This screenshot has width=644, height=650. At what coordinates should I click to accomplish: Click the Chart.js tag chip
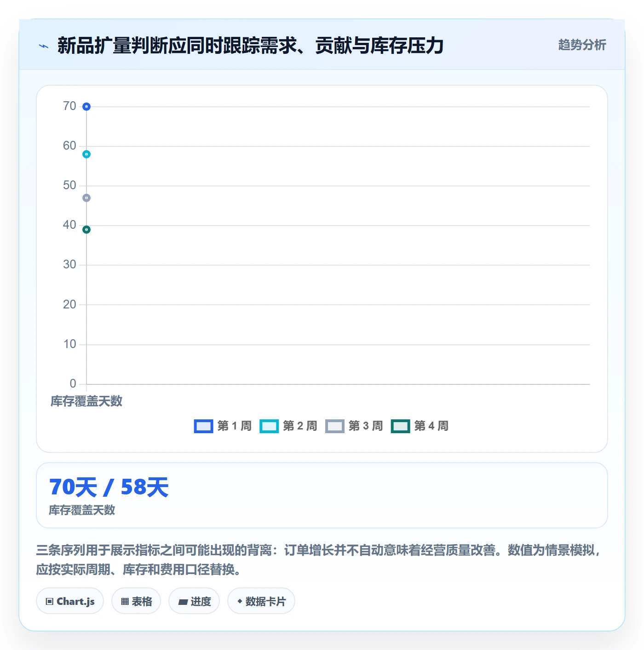click(x=70, y=601)
